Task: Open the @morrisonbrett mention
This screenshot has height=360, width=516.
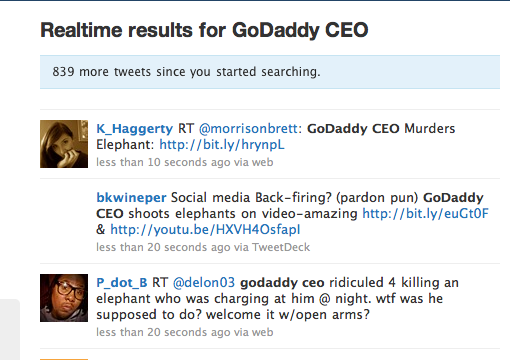Action: (x=248, y=128)
